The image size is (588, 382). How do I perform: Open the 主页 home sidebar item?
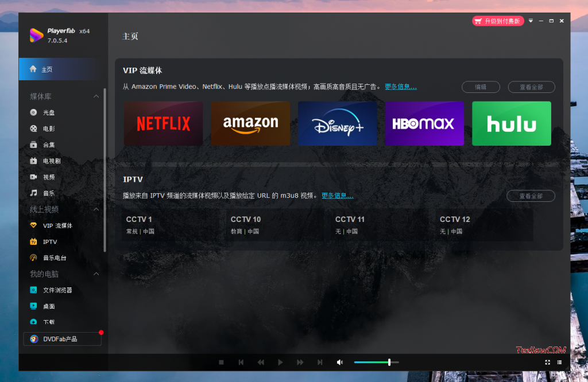coord(63,69)
